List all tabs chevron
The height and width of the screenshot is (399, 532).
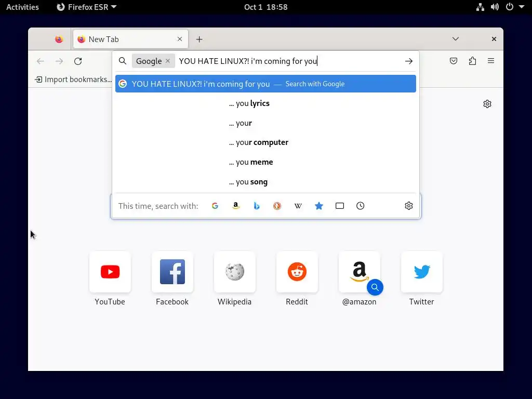[x=456, y=38]
